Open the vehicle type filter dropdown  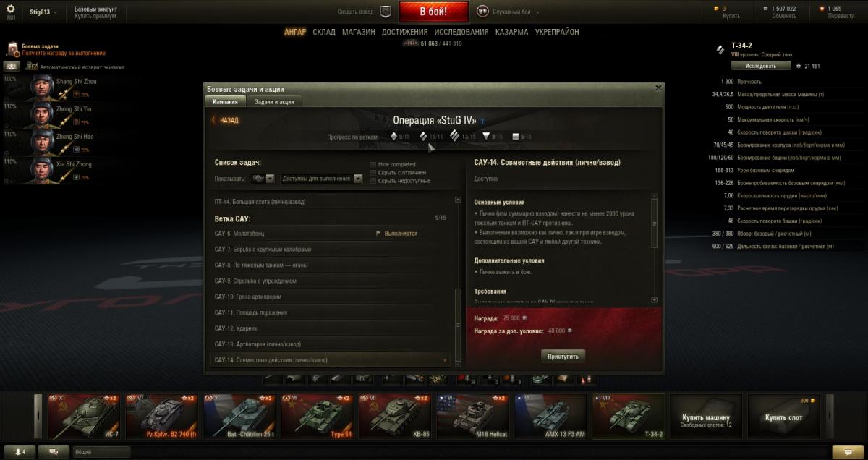click(x=262, y=178)
